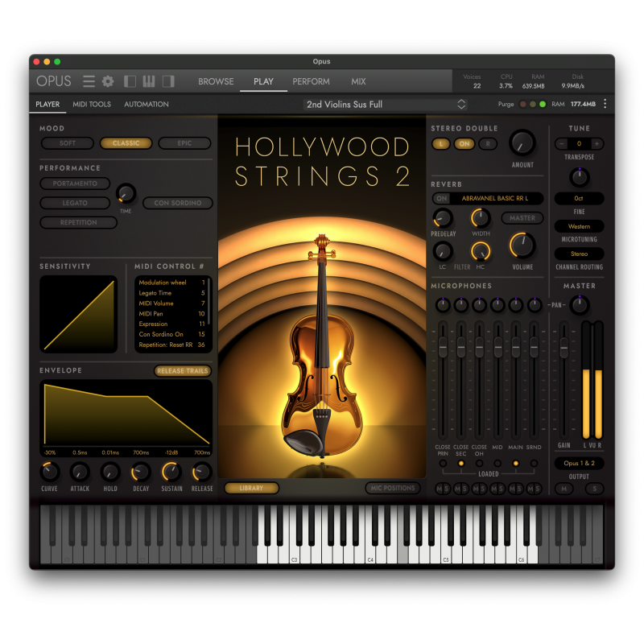
Task: Select Stereo Double R button
Action: pos(488,144)
